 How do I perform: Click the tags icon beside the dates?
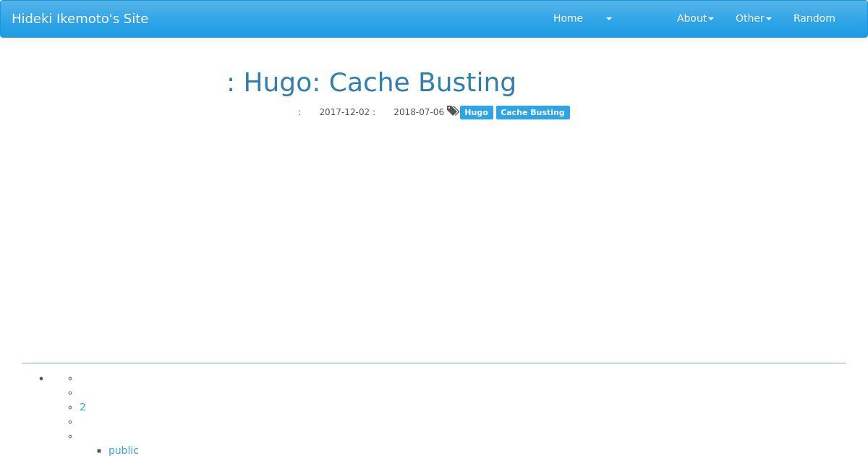coord(453,111)
